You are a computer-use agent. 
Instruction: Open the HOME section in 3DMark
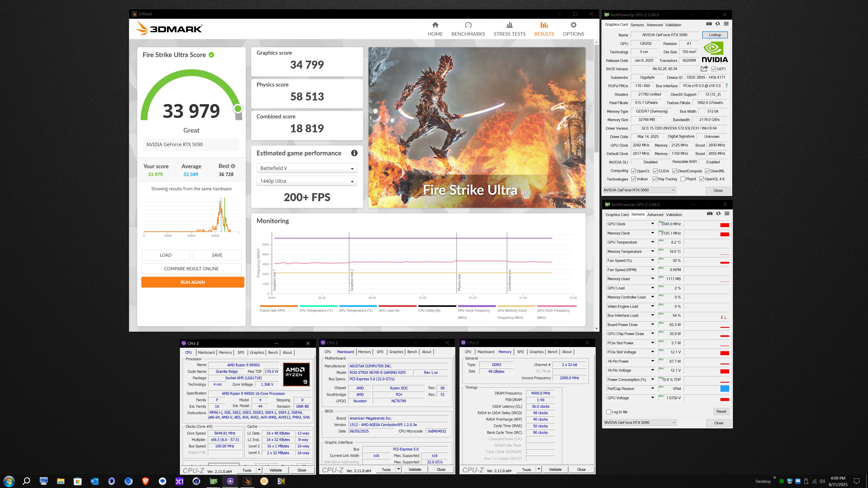point(435,29)
